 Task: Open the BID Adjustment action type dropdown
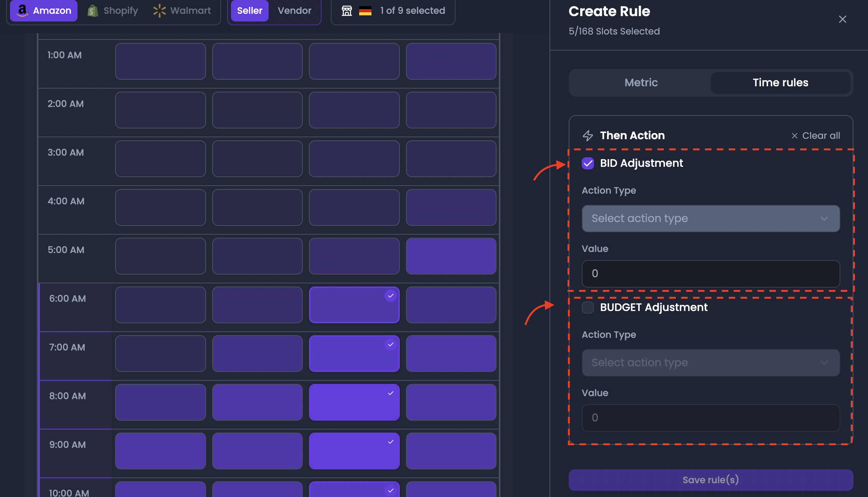(x=711, y=219)
